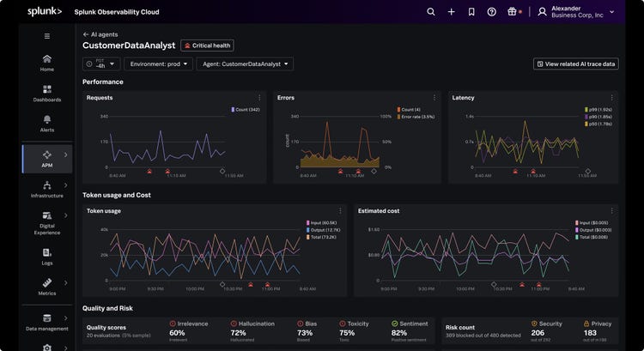Expand the APM sidebar submenu chevron
This screenshot has width=644, height=351.
tap(66, 154)
